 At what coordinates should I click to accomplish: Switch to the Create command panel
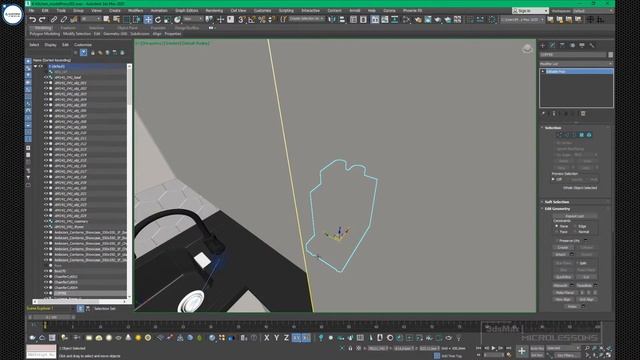click(543, 45)
